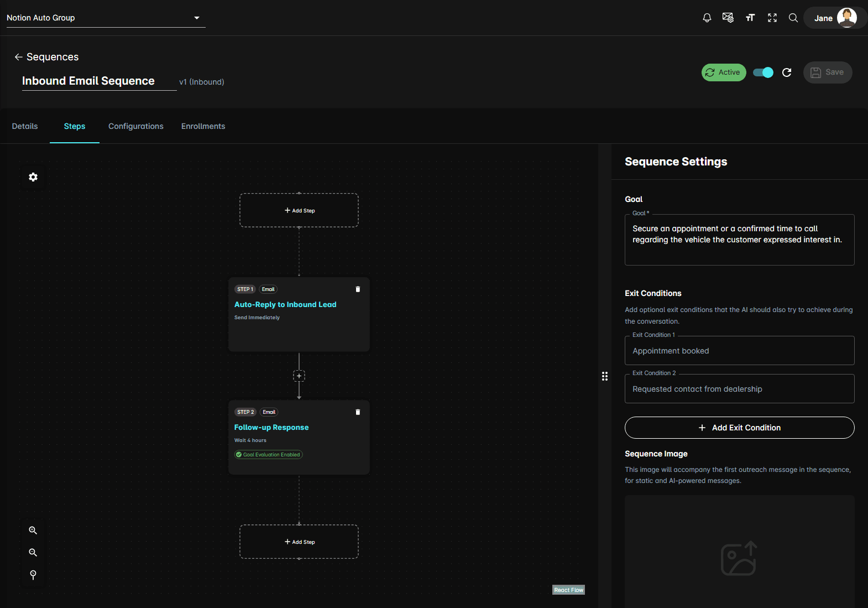
Task: Add a step at the bottom of the flow
Action: pyautogui.click(x=299, y=542)
